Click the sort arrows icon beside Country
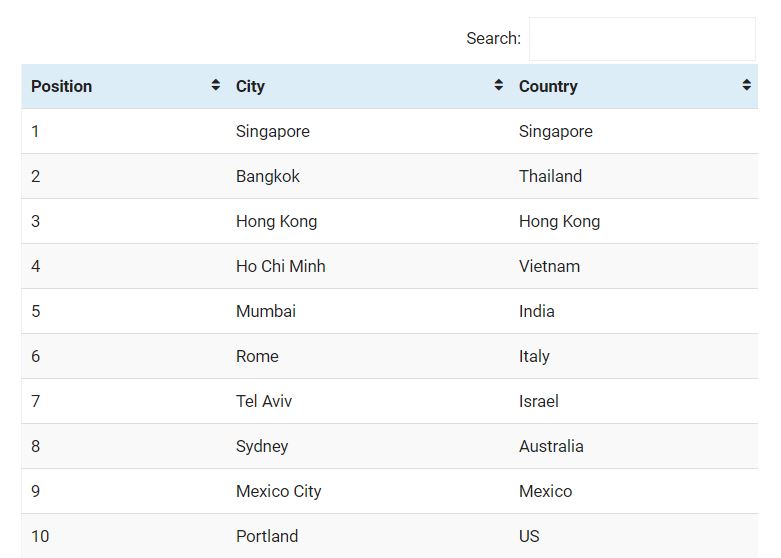This screenshot has height=558, width=781. [x=746, y=86]
